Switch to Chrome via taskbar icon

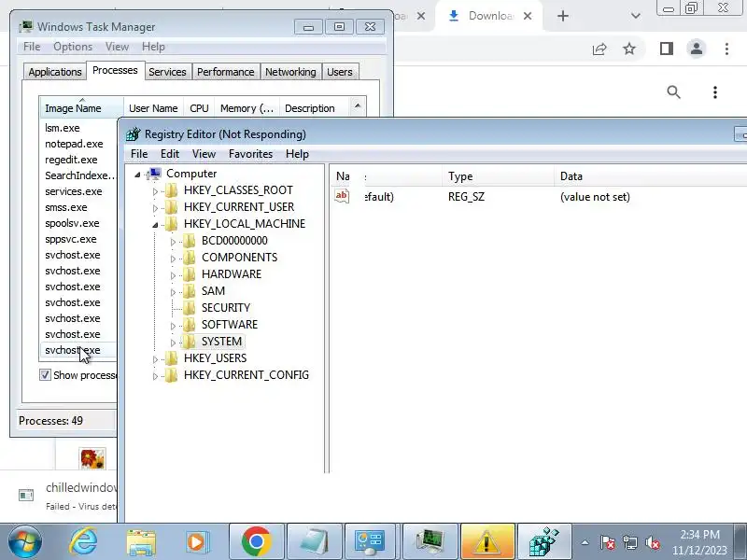pos(256,542)
